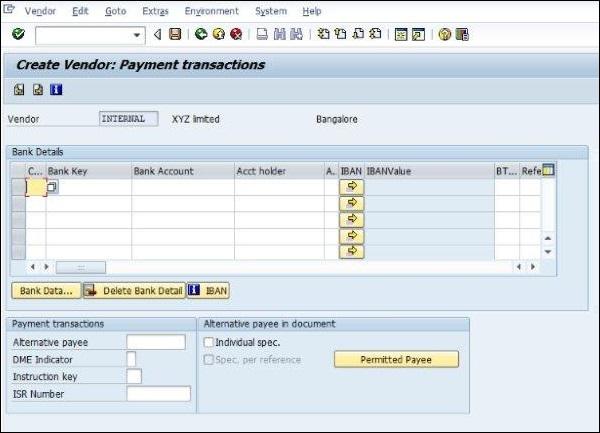Image resolution: width=600 pixels, height=433 pixels.
Task: Click the Alternative payee input field
Action: (x=156, y=342)
